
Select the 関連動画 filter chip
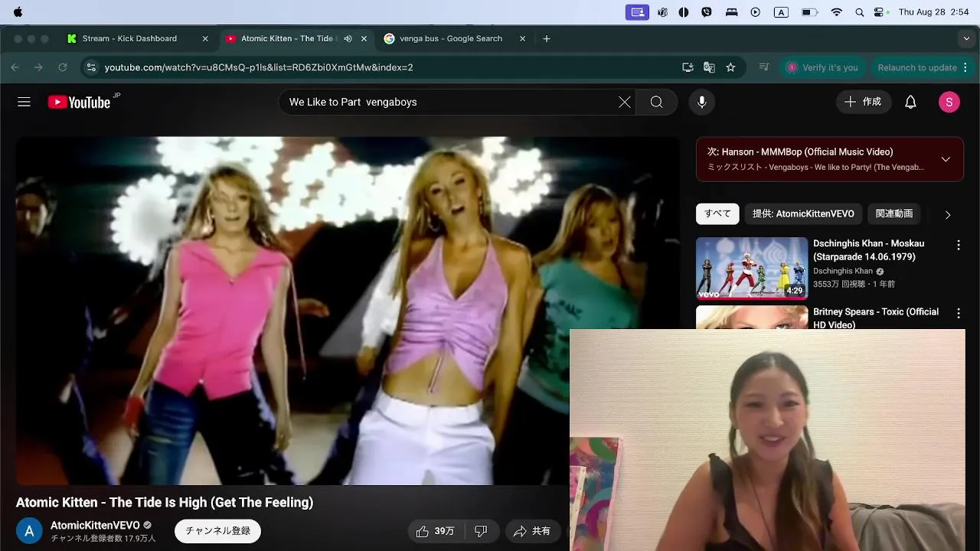click(894, 214)
